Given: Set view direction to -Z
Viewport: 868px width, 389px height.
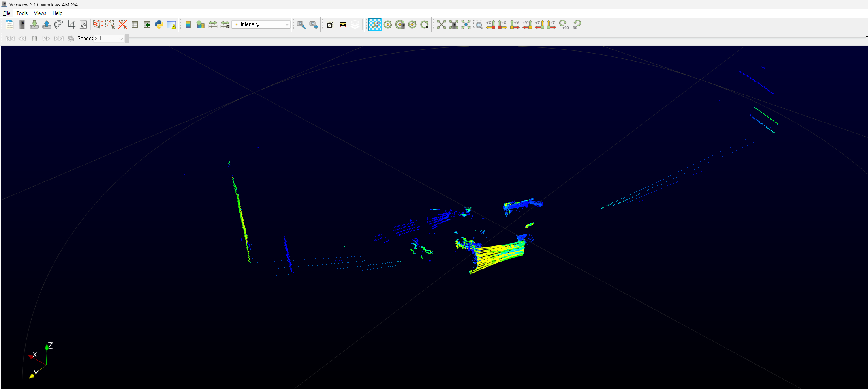Looking at the screenshot, I should [x=551, y=24].
